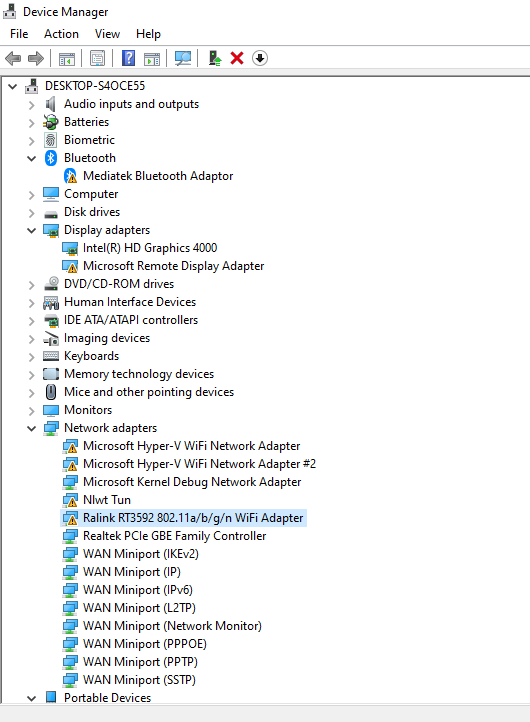
Task: Open the Help menu
Action: [x=148, y=34]
